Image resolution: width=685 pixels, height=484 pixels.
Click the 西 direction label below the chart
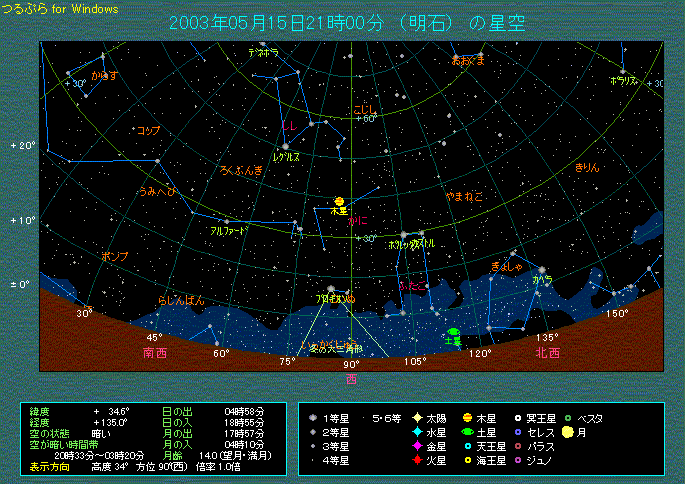pos(351,379)
